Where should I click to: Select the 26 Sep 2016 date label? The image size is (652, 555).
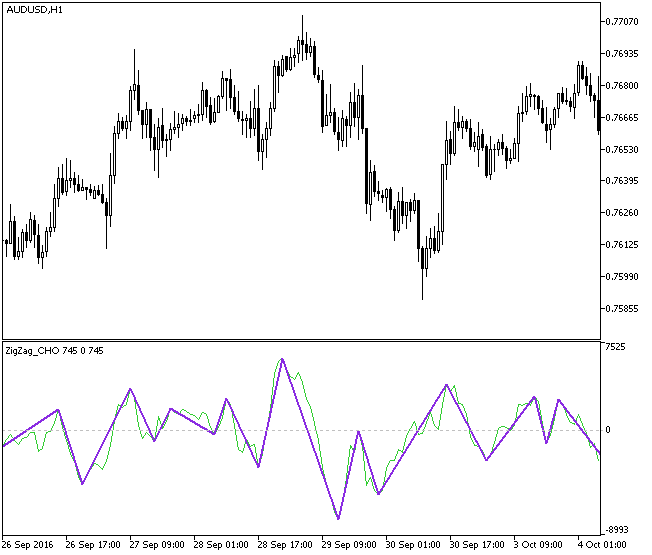(x=28, y=546)
